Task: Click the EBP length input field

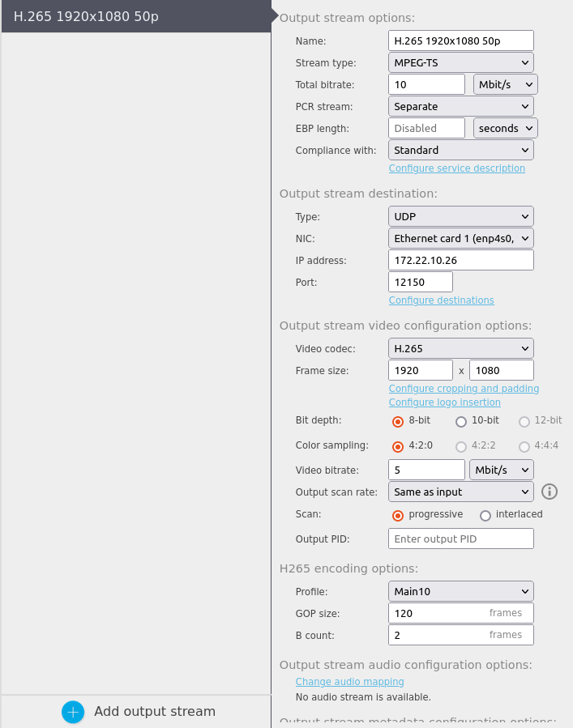Action: click(426, 128)
